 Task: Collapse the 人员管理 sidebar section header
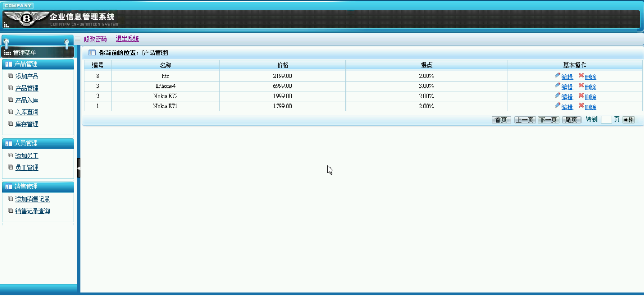[x=38, y=143]
